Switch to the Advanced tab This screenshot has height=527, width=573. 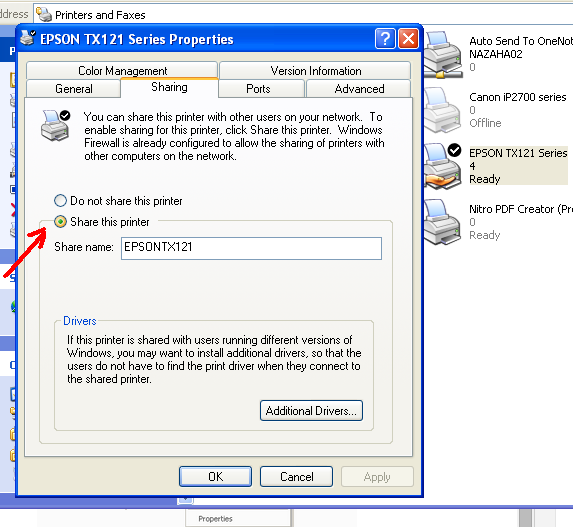click(359, 89)
